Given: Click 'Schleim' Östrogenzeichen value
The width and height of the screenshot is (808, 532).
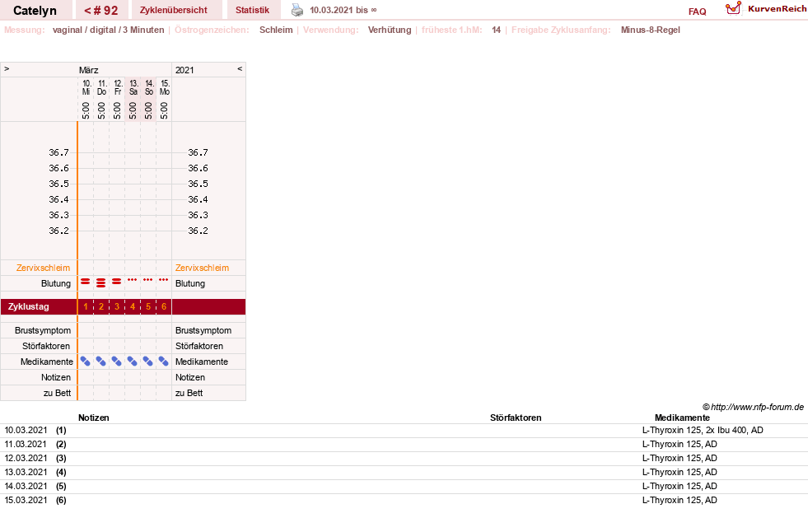Looking at the screenshot, I should [x=276, y=30].
